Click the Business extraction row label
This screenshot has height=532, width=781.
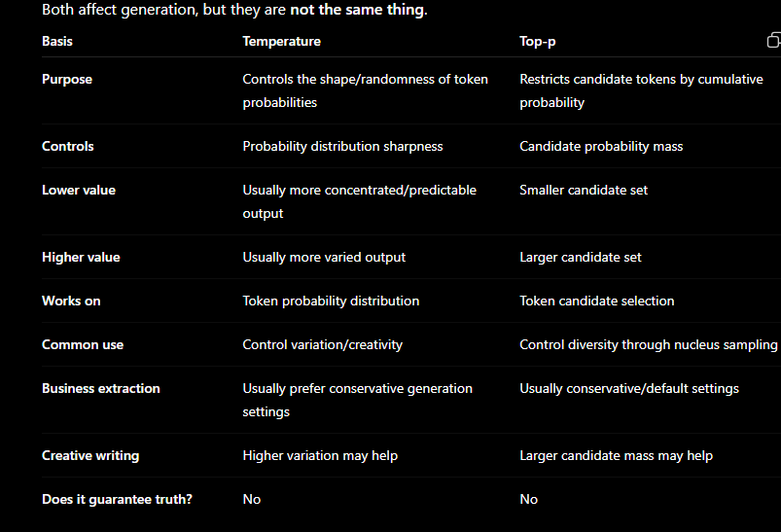pos(101,388)
